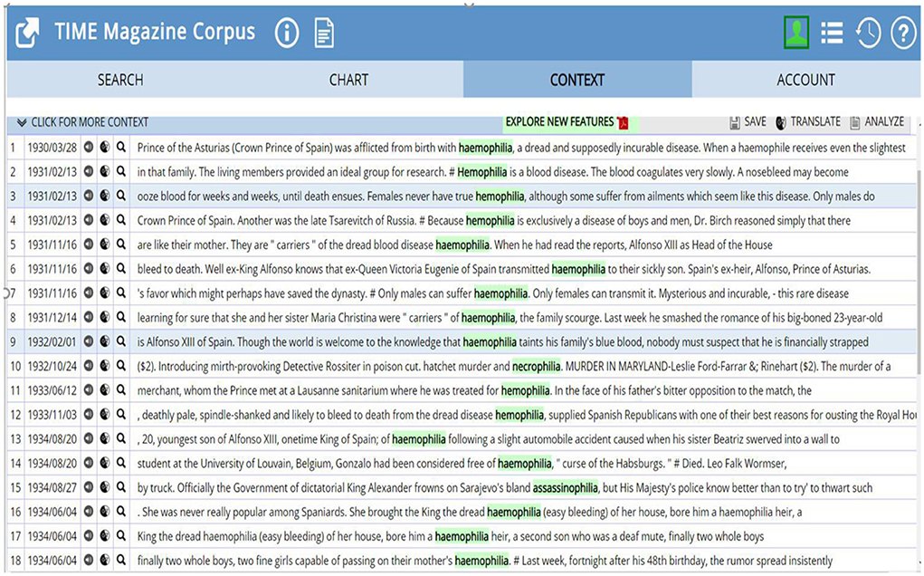Click the help question mark icon
Viewport: 924px width, 576px height.
pos(903,33)
